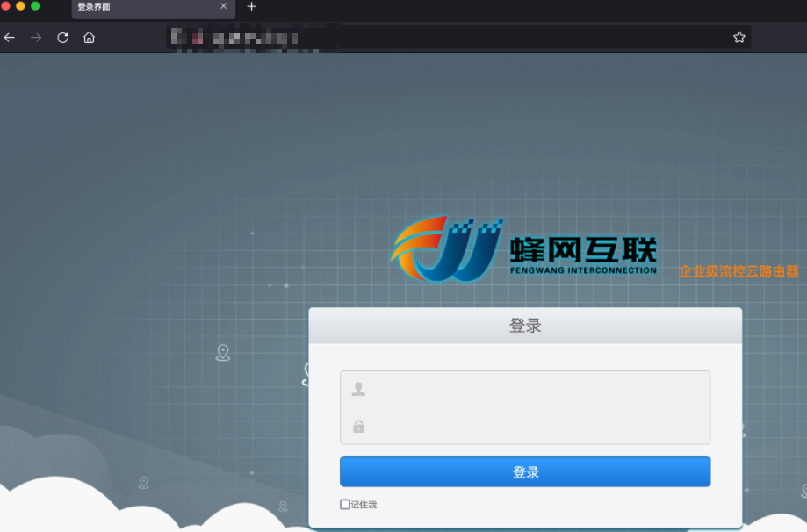Click the 蜂网互联 logo image

click(523, 249)
